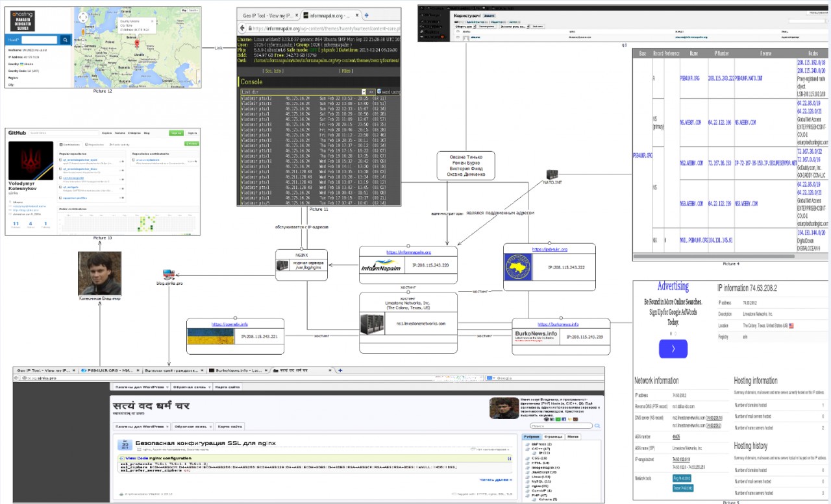Click the Geo IP search magnifier button

tap(66, 40)
